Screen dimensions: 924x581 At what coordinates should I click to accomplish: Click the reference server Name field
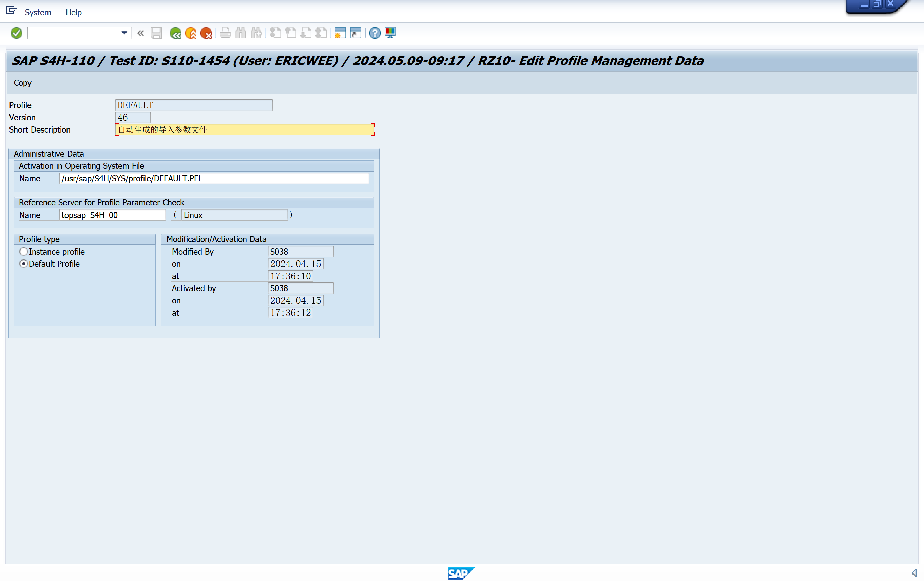point(112,215)
